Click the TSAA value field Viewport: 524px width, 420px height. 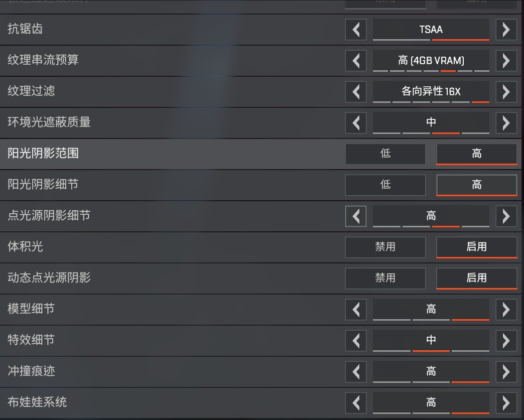431,30
